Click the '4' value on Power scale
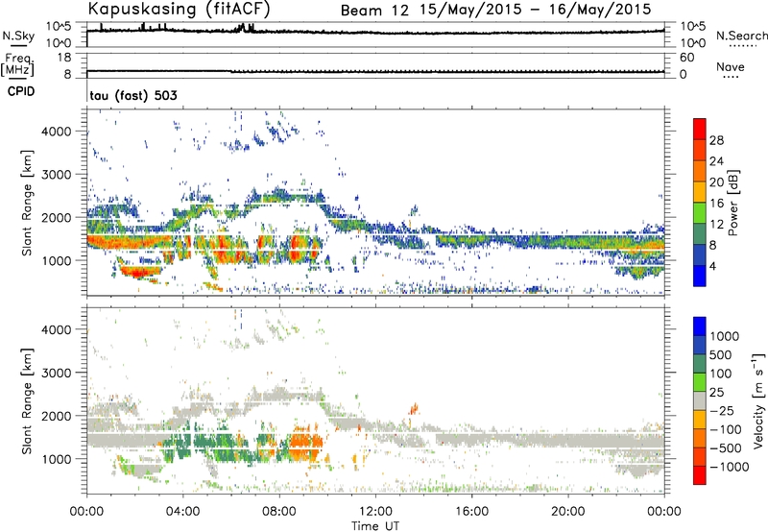This screenshot has width=768, height=532. [x=713, y=266]
